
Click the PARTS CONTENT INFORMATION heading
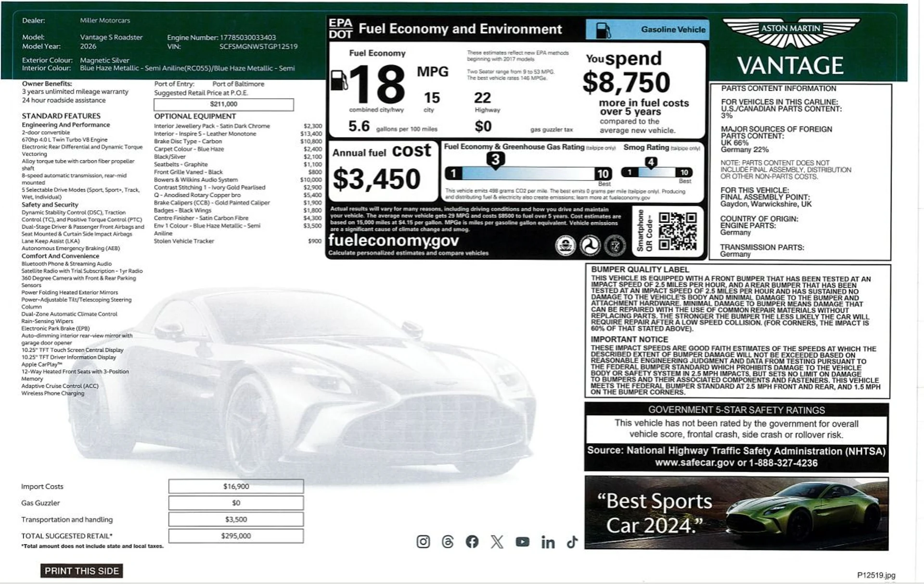pyautogui.click(x=779, y=89)
